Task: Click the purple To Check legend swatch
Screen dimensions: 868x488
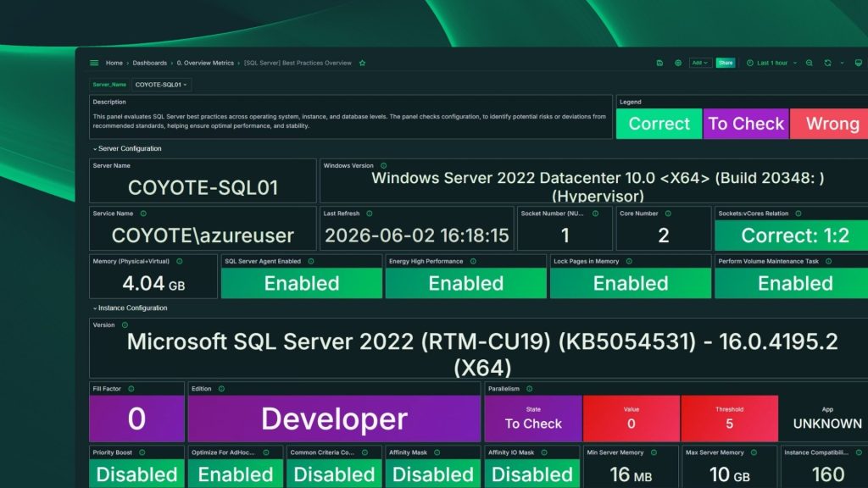Action: (x=746, y=124)
